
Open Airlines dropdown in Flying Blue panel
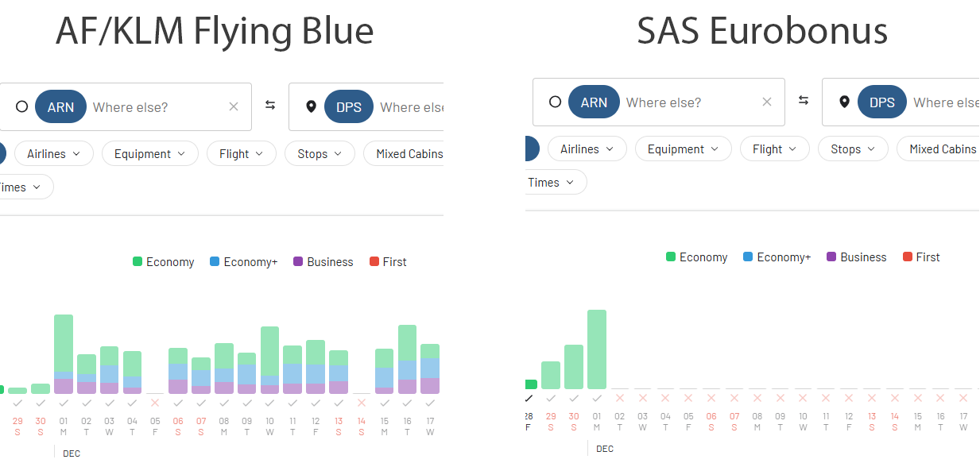[x=54, y=153]
